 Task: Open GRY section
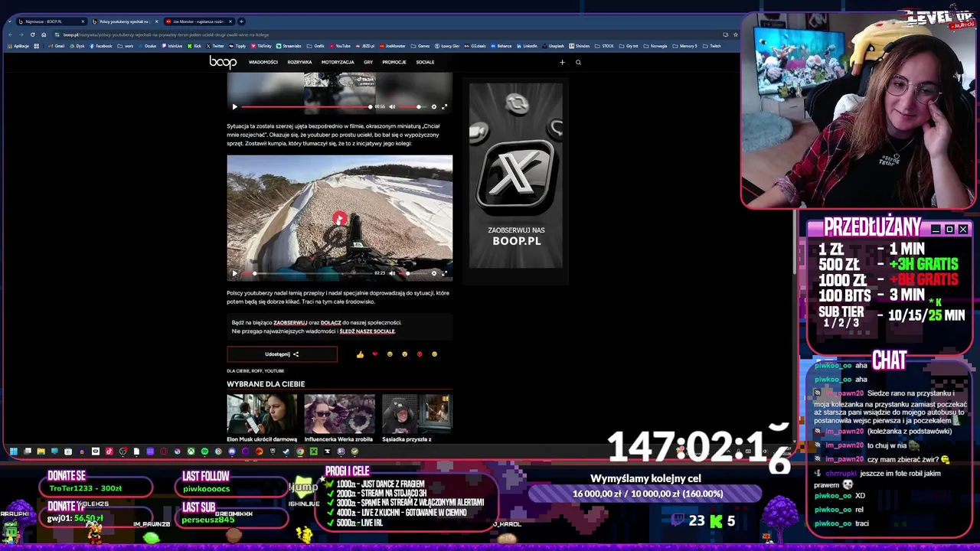[x=368, y=62]
